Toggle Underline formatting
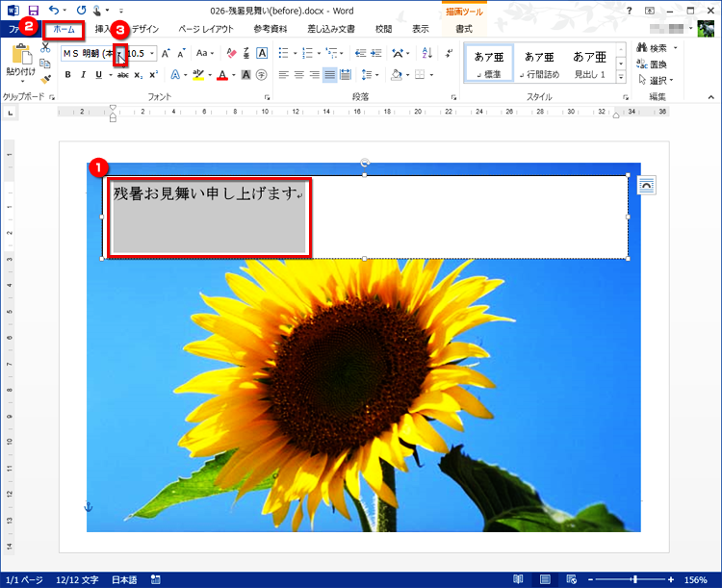Screen dimensions: 722x588 98,75
